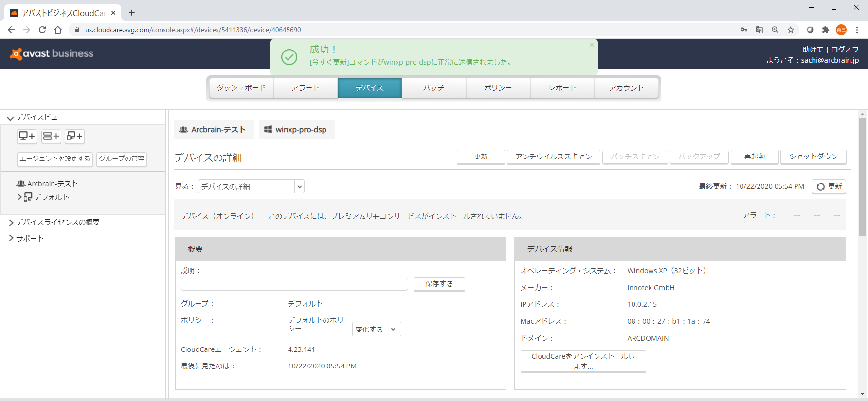Screen dimensions: 868x401
Task: Save the device description
Action: point(439,284)
